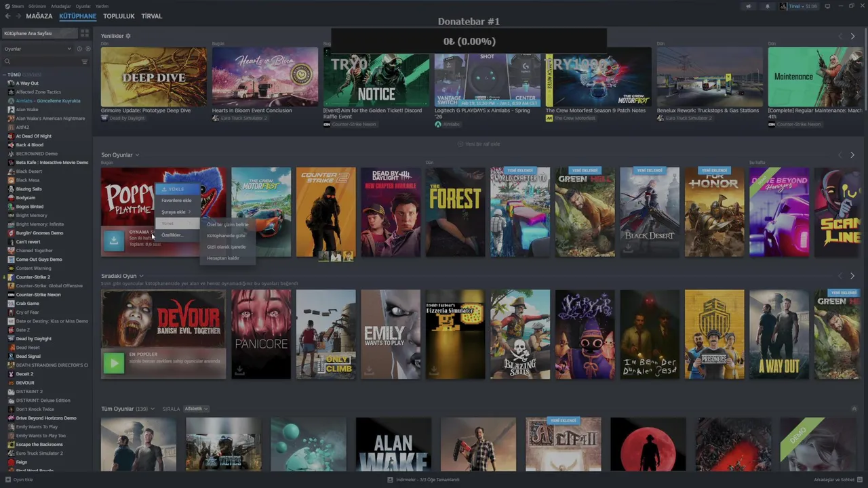
Task: Expand the Yönet submenu entry
Action: point(177,224)
